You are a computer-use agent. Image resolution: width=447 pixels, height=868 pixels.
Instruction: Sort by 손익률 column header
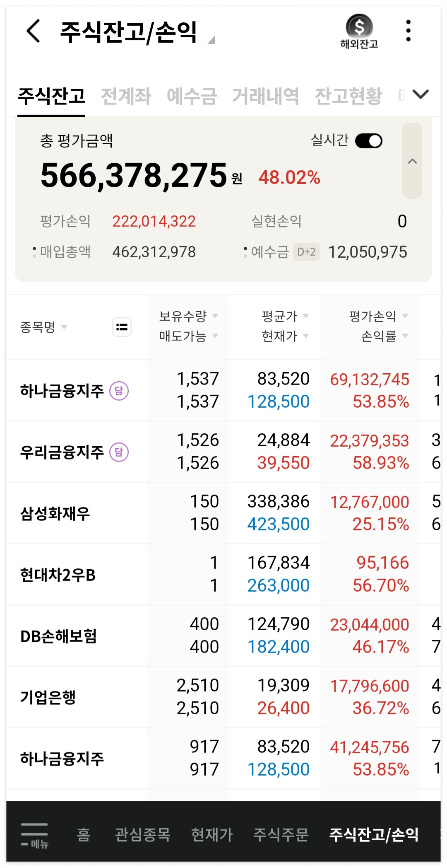[x=385, y=336]
